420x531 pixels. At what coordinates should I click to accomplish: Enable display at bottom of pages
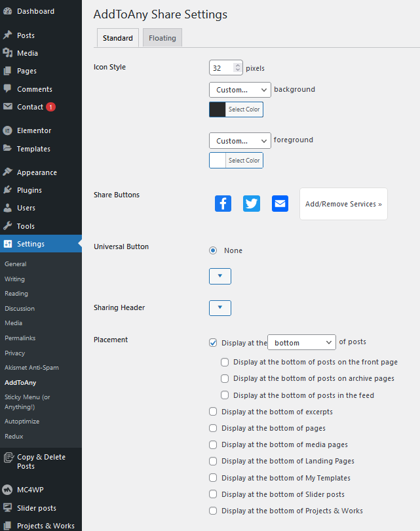click(213, 428)
